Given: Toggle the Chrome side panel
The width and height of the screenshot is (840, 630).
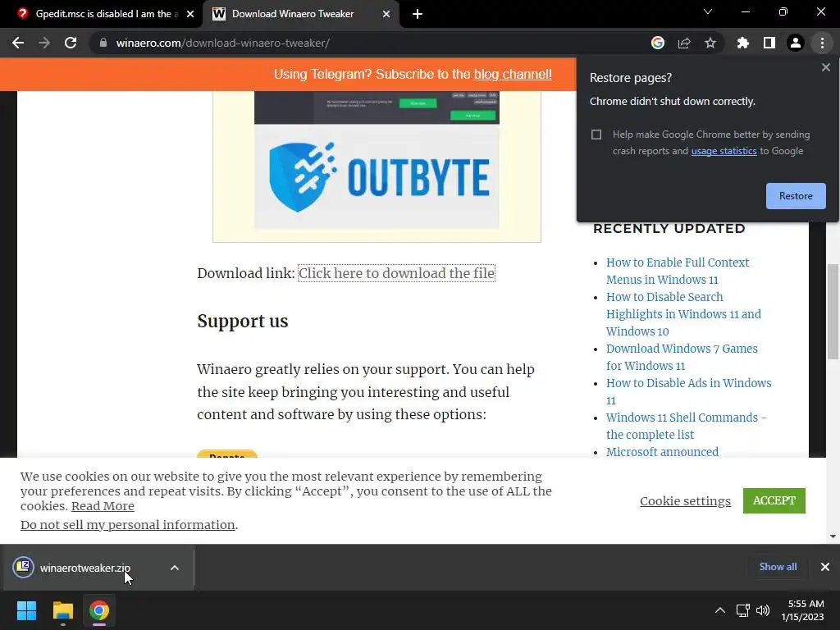Looking at the screenshot, I should [x=769, y=43].
